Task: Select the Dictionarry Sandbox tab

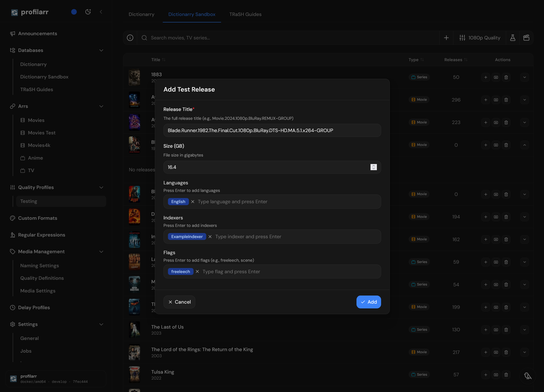Action: 192,14
